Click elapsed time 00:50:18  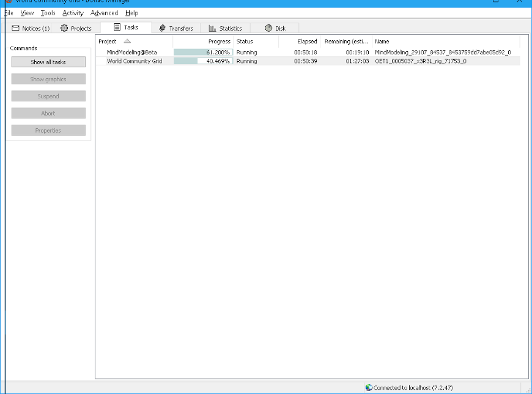[305, 52]
